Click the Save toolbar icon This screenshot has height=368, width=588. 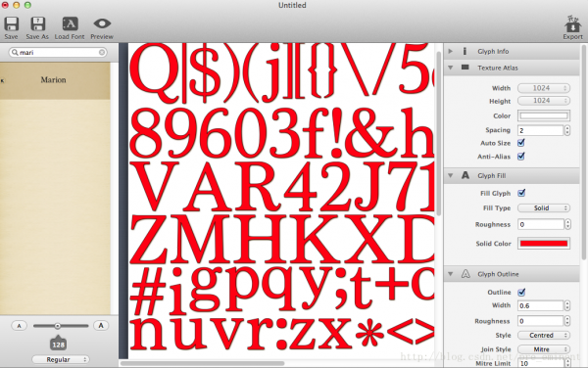(11, 24)
